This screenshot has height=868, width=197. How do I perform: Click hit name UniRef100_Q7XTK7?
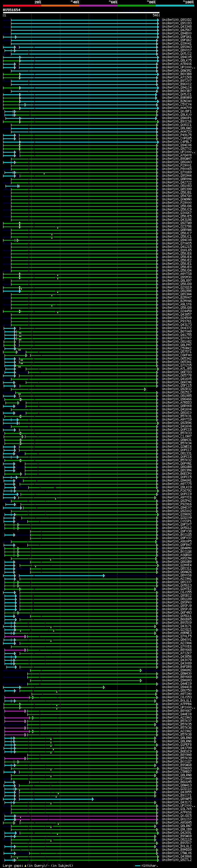pyautogui.click(x=177, y=338)
